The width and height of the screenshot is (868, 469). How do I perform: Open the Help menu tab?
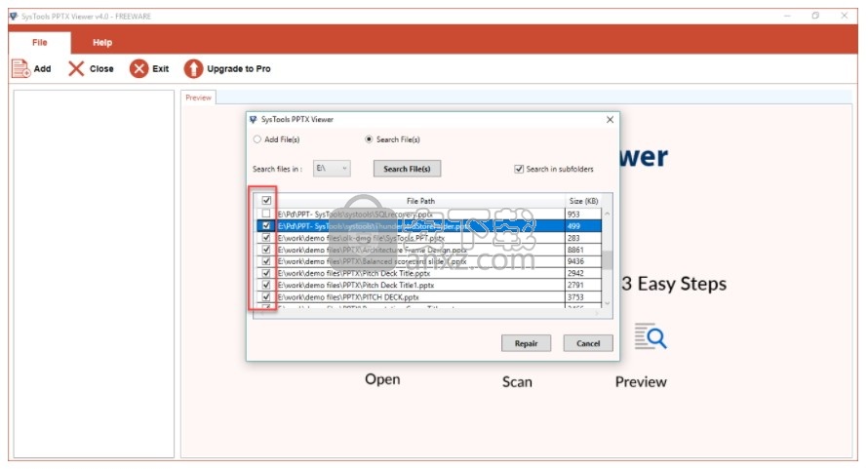[101, 43]
